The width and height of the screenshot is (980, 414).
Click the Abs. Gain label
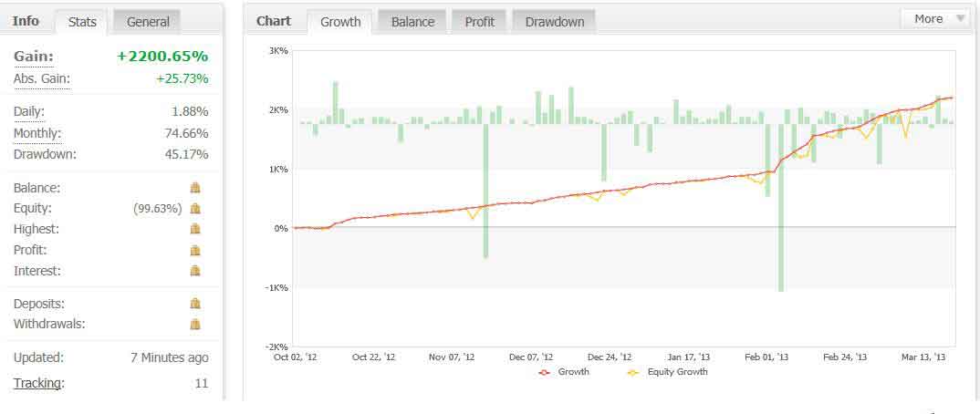(x=42, y=79)
